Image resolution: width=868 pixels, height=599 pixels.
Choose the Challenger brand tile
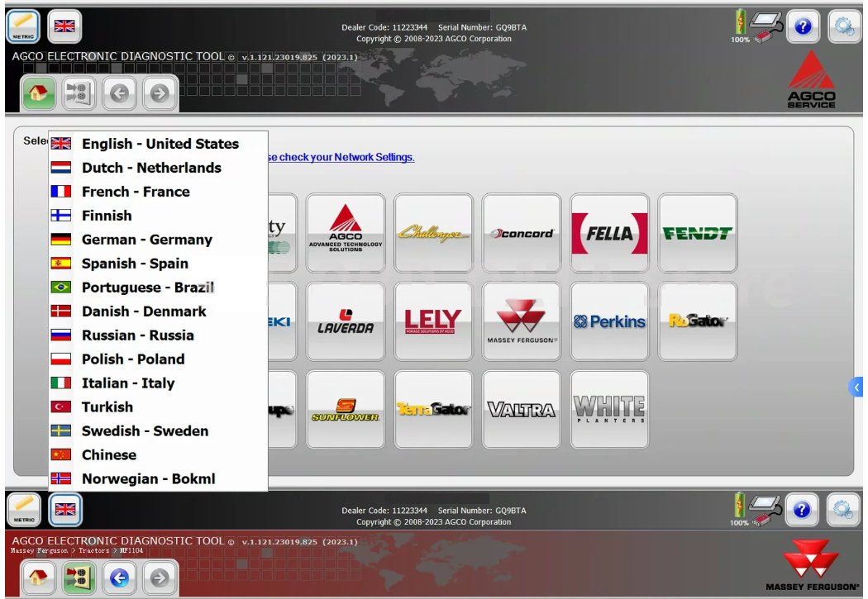pos(433,233)
